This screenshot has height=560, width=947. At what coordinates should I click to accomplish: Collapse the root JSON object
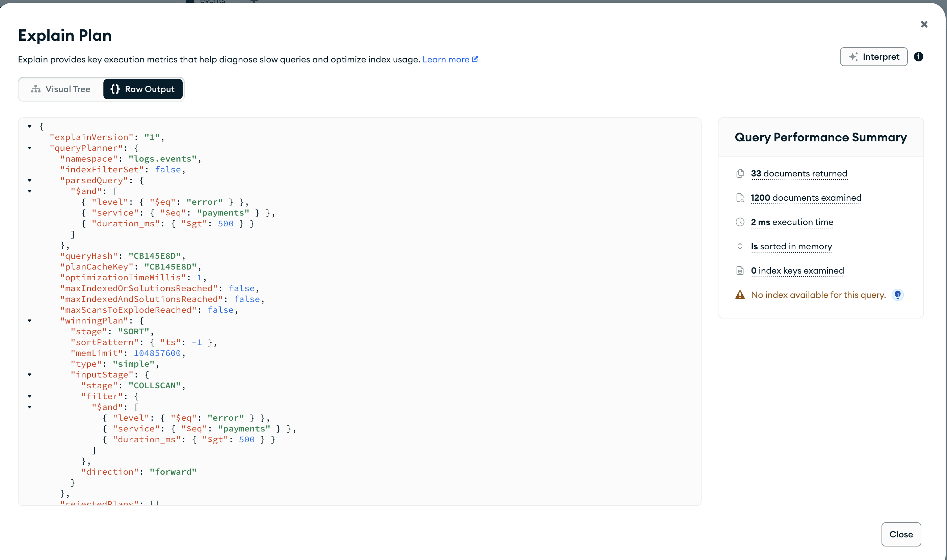pos(29,127)
